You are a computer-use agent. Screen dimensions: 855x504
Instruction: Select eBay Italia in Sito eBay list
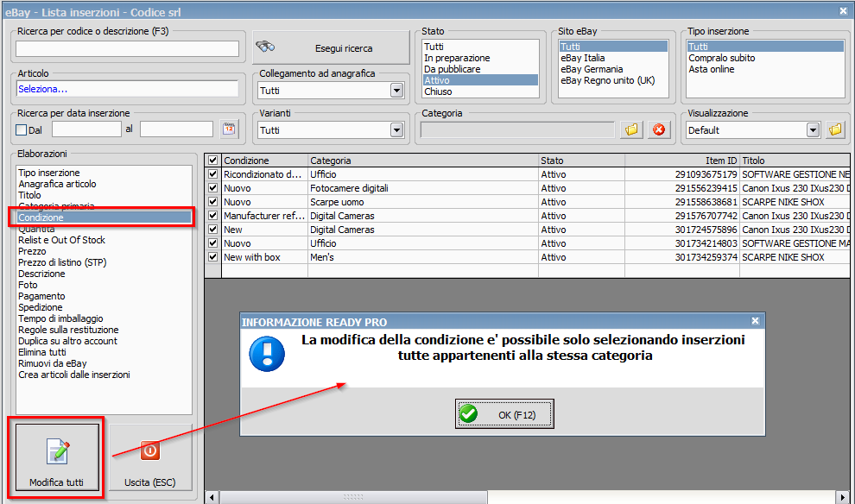(x=582, y=58)
